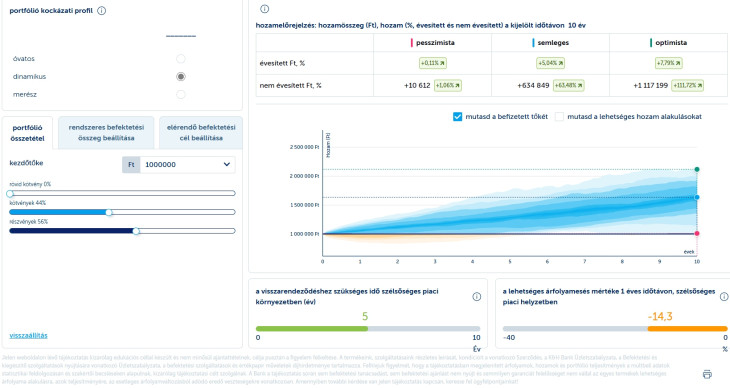Select the óvatos risk profile

click(181, 59)
